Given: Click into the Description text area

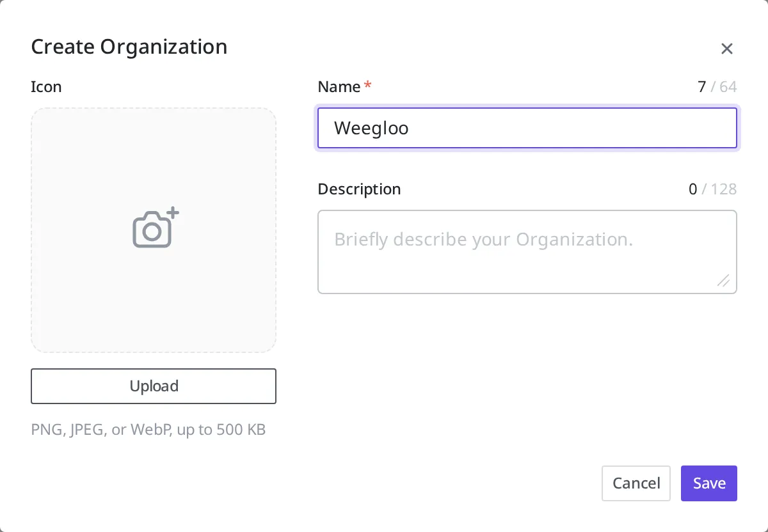Looking at the screenshot, I should tap(527, 252).
